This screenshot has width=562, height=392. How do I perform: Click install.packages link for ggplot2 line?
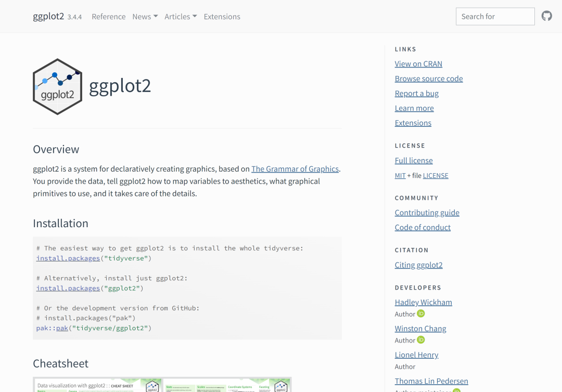[68, 288]
